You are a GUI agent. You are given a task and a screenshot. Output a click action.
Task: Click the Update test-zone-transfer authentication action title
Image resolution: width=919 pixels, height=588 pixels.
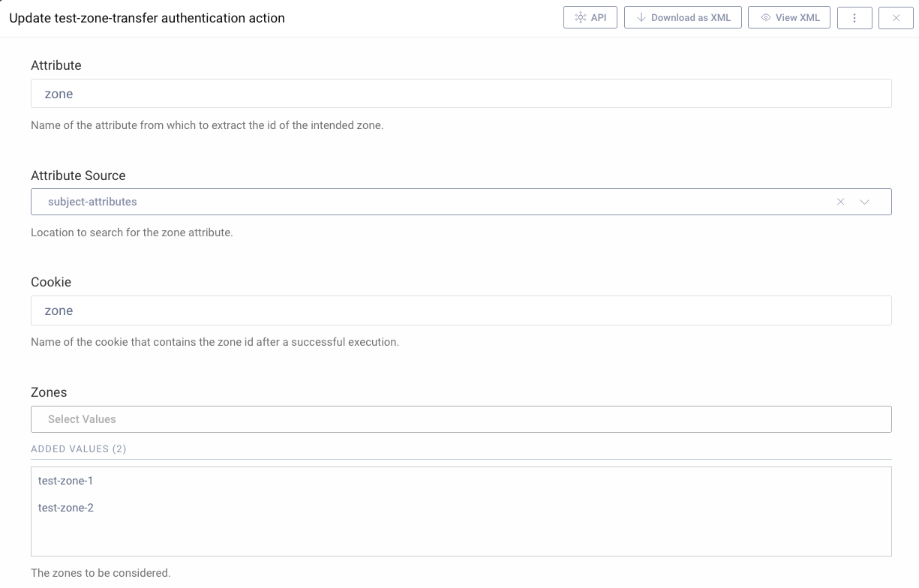tap(146, 17)
